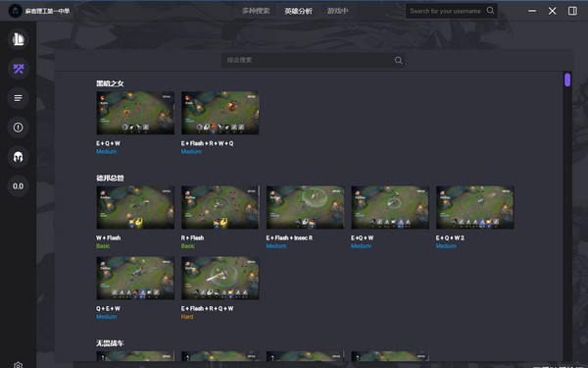Click the username search magnifier icon

(490, 11)
